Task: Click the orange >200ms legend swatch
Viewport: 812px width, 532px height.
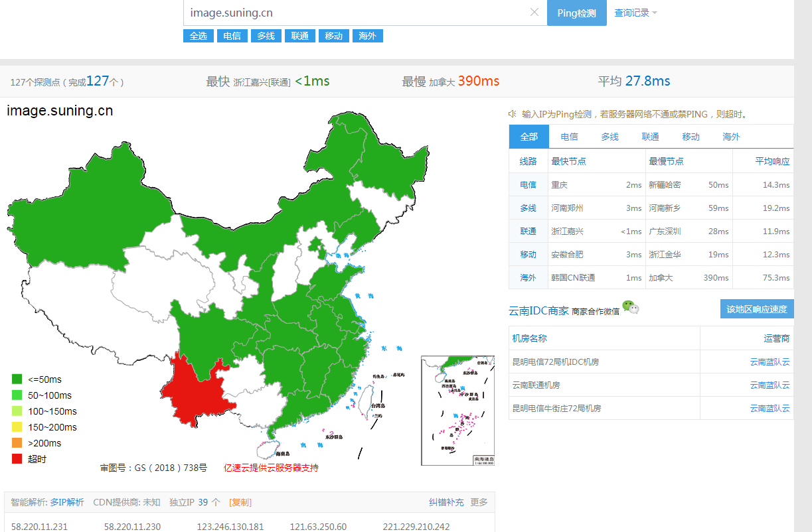Action: pyautogui.click(x=17, y=443)
